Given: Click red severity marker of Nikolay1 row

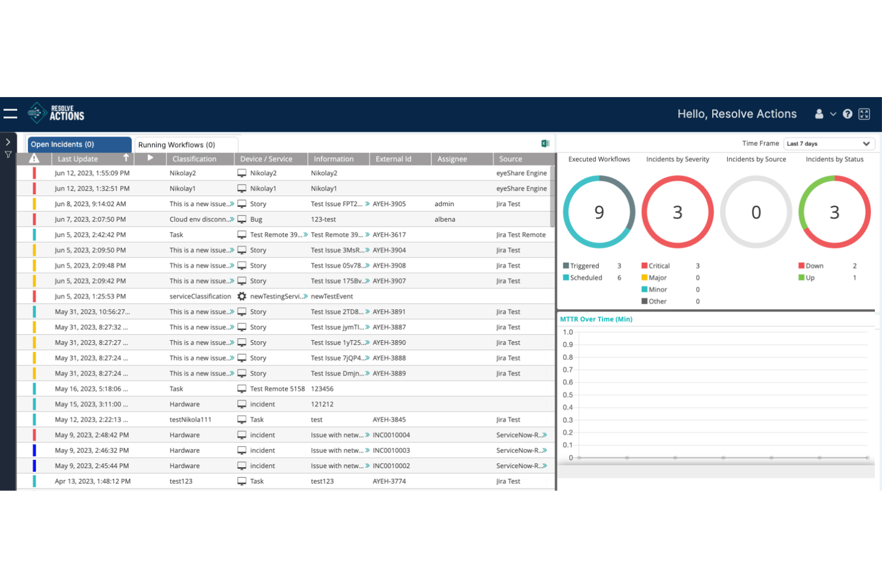Looking at the screenshot, I should point(34,188).
